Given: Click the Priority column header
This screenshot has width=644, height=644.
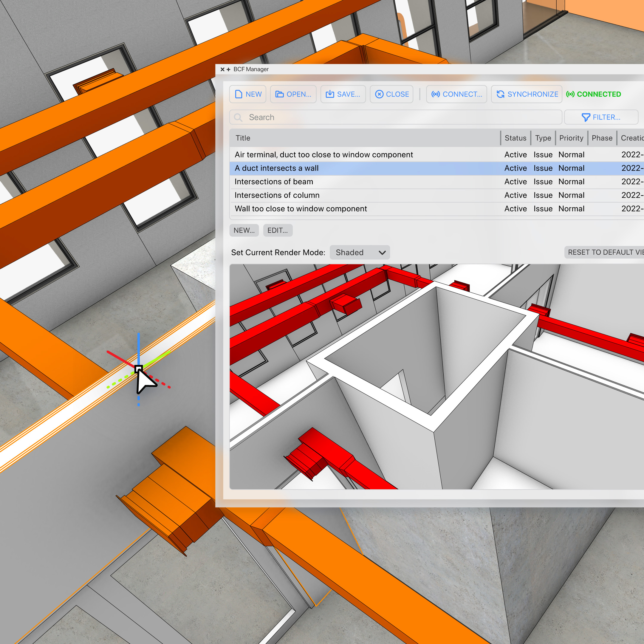Looking at the screenshot, I should click(571, 138).
